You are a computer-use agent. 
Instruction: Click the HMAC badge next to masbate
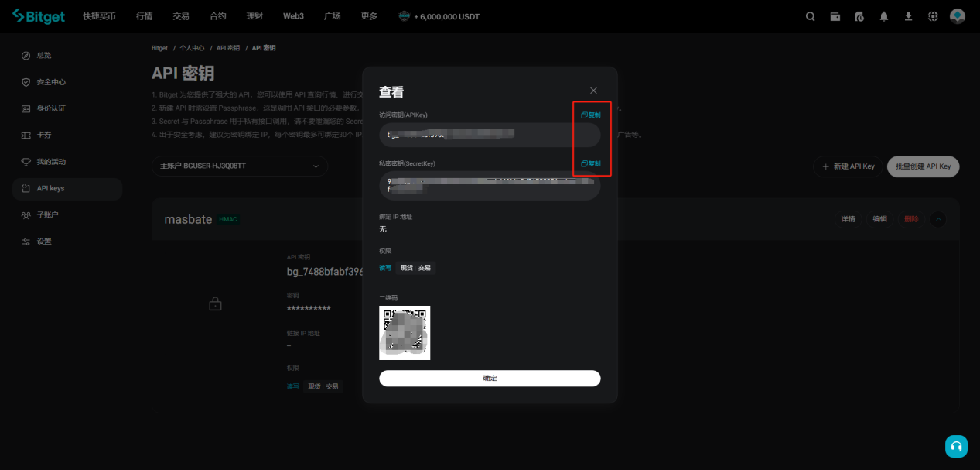tap(229, 220)
